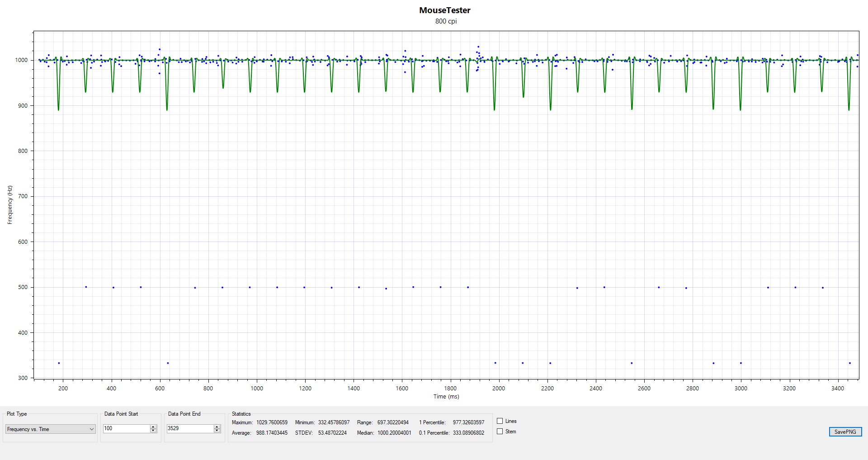Click the 800 cpi subtitle
The height and width of the screenshot is (460, 868).
click(446, 21)
